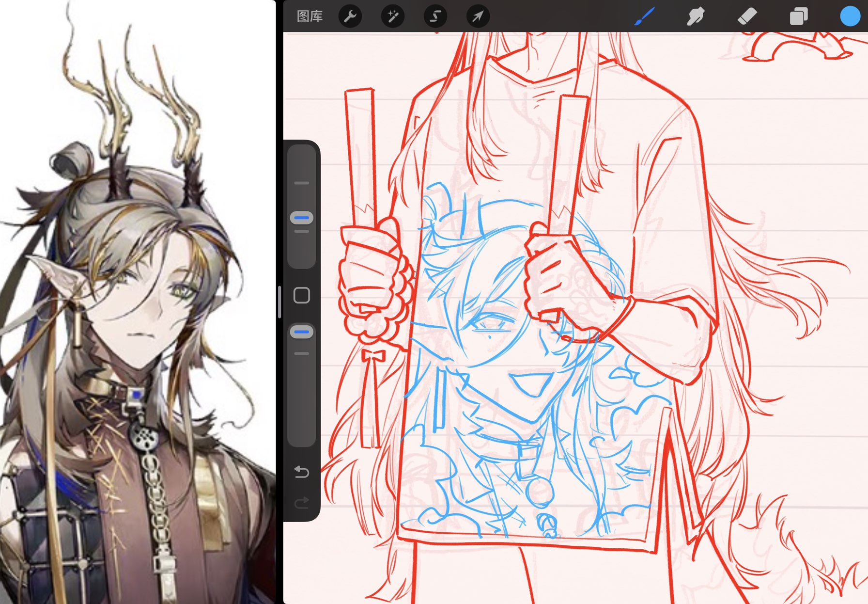The width and height of the screenshot is (868, 604).
Task: Select the Brush tool
Action: coord(644,16)
